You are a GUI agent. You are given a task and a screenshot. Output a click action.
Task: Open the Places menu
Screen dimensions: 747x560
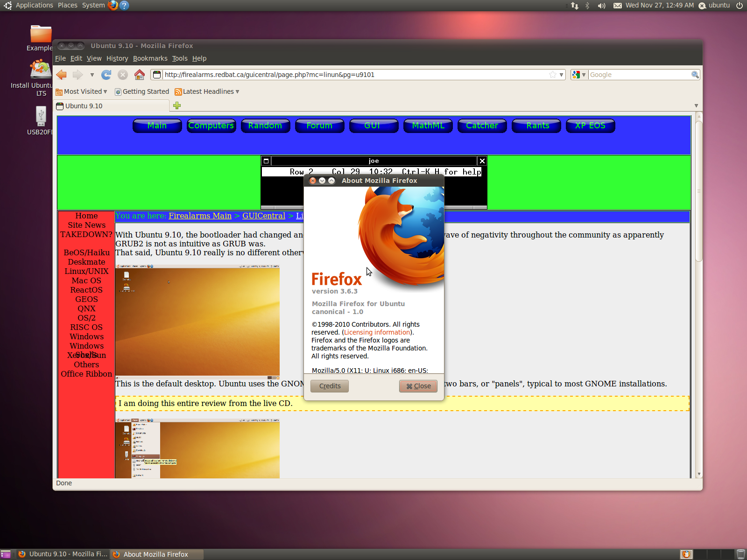point(68,5)
